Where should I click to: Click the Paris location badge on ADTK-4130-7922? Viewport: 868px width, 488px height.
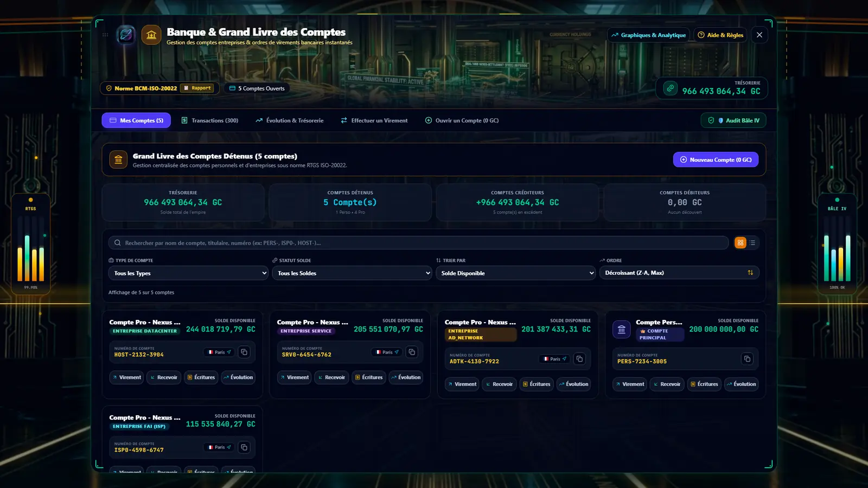click(555, 359)
